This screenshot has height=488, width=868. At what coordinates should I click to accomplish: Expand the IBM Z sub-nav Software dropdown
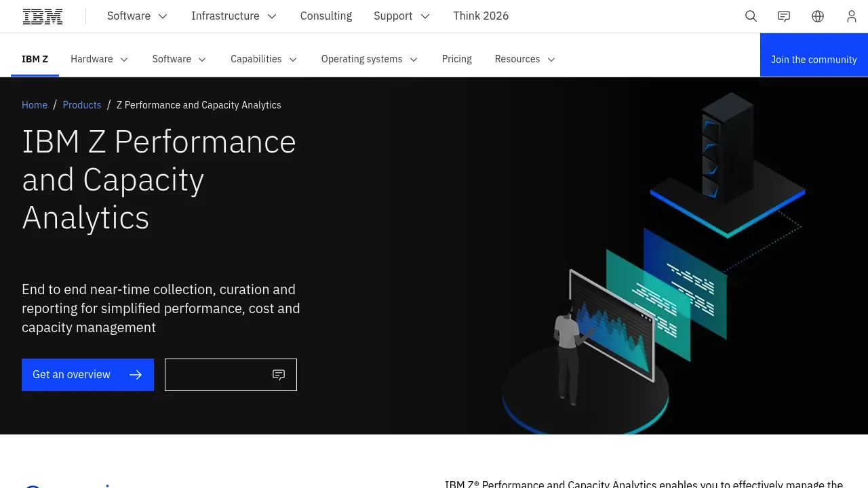coord(179,59)
